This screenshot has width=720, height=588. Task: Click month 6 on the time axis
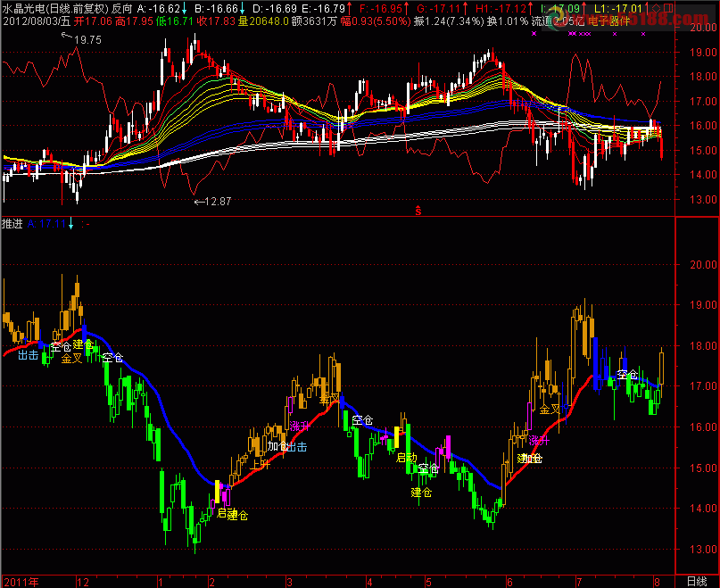pyautogui.click(x=509, y=582)
